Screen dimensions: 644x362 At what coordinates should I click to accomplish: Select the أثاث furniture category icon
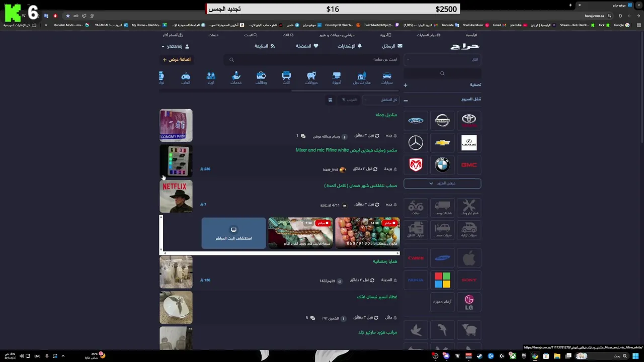pyautogui.click(x=286, y=78)
